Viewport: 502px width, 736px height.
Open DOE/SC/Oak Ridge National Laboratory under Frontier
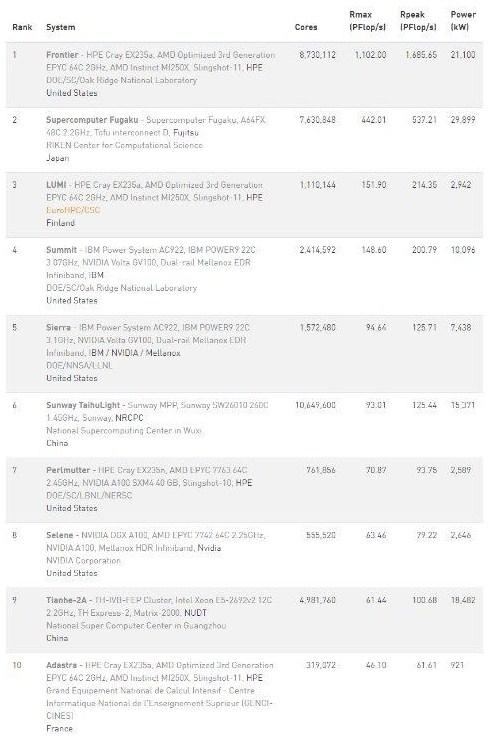[121, 80]
